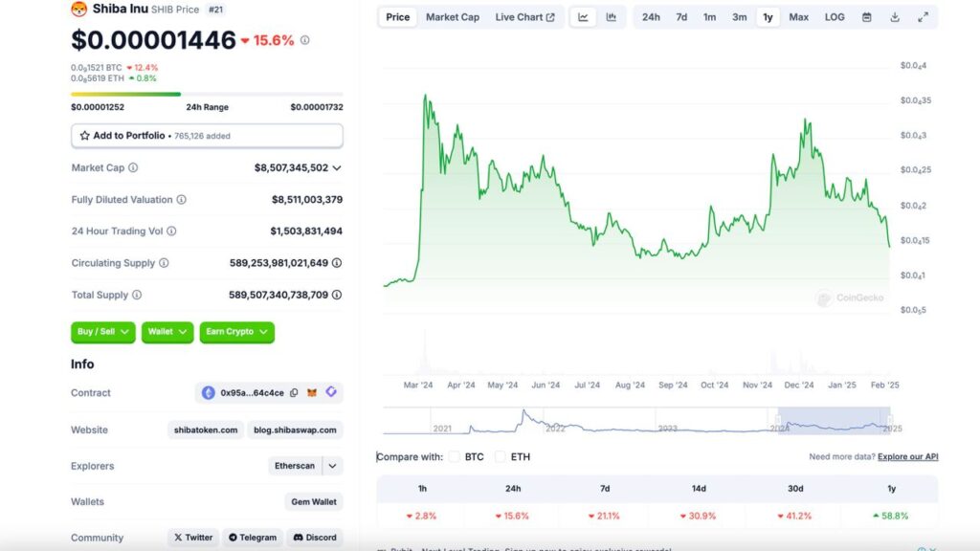Switch to candlestick chart view icon
This screenshot has width=980, height=551.
tap(612, 17)
